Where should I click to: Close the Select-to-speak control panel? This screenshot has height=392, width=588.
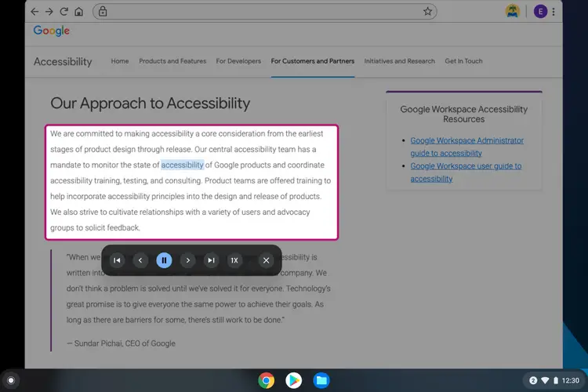pyautogui.click(x=266, y=260)
